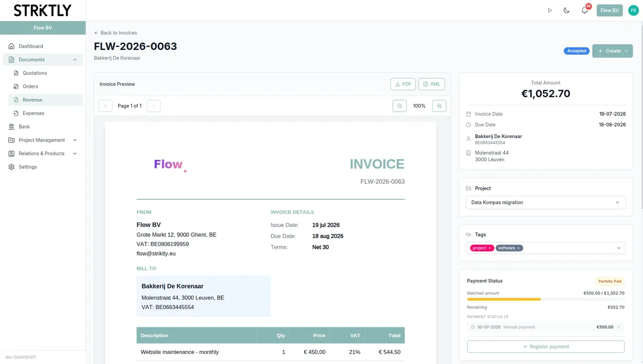The height and width of the screenshot is (364, 643).
Task: Select Revenue in the sidebar
Action: pos(45,100)
